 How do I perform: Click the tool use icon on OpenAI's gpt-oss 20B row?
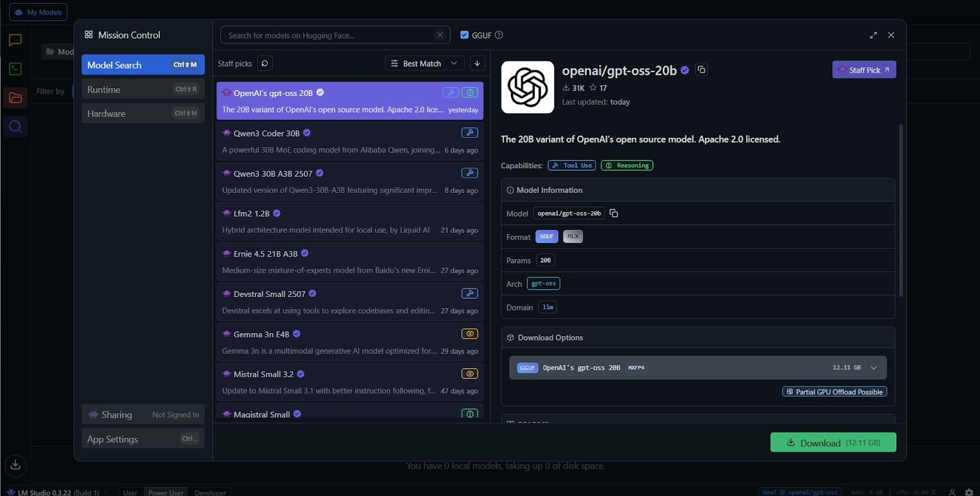451,92
